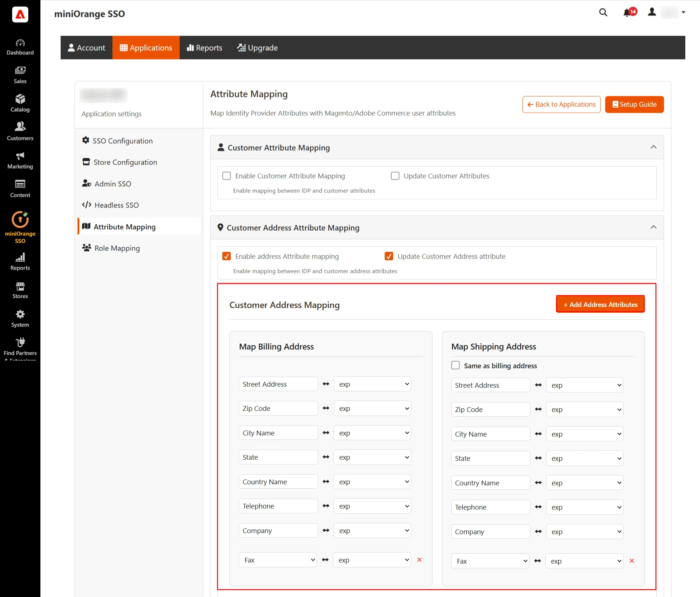Check Update Customer Attributes
This screenshot has height=597, width=700.
point(395,176)
